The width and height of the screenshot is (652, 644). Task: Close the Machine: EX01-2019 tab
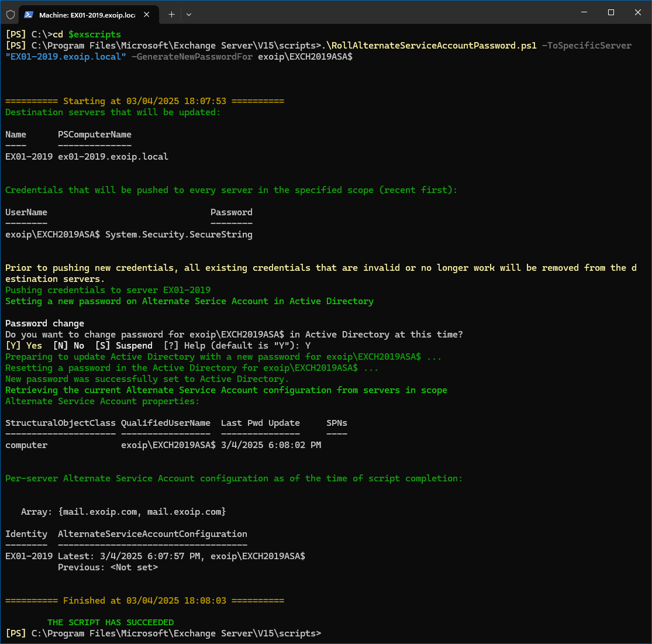[x=147, y=15]
